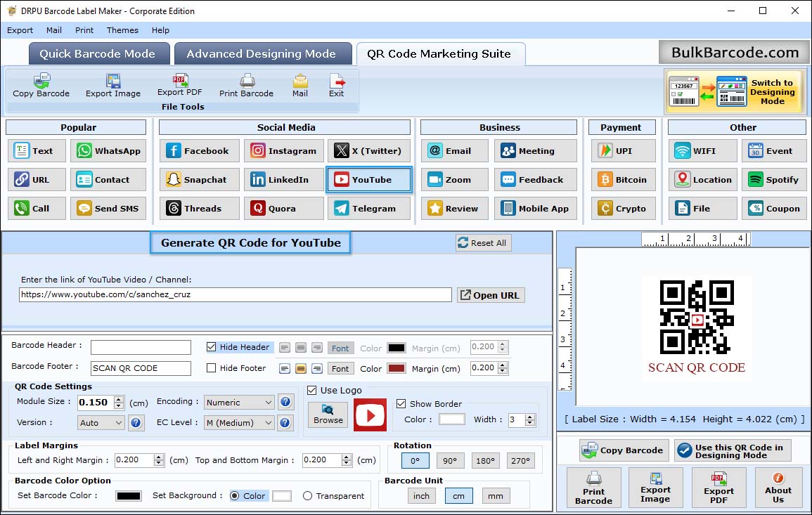Viewport: 812px width, 515px height.
Task: Increase the Module Size stepper value
Action: click(x=119, y=399)
